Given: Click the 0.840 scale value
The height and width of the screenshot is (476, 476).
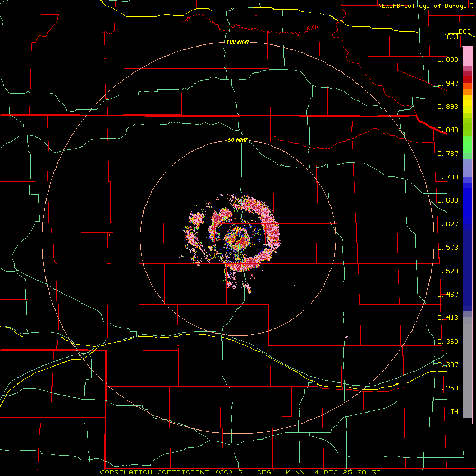Looking at the screenshot, I should 448,130.
